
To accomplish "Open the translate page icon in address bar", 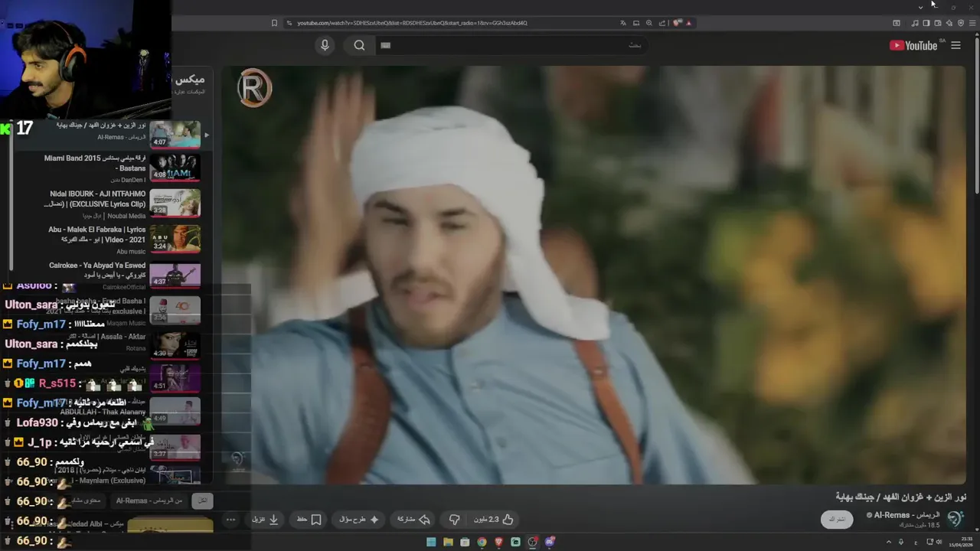I will [624, 23].
